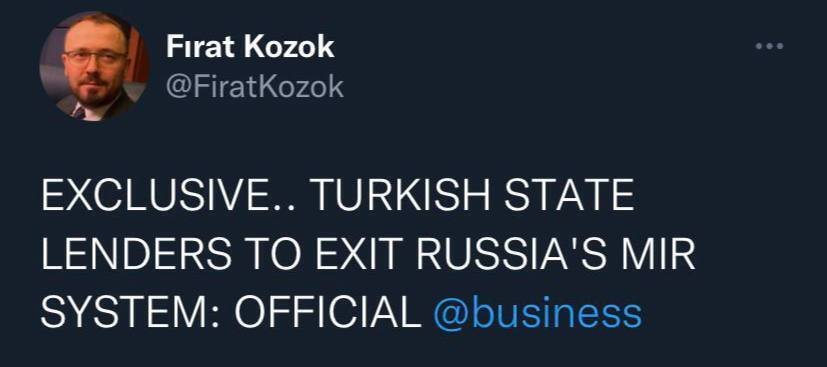
Task: Click the @ symbol of @FiratKozok handle
Action: pyautogui.click(x=177, y=87)
